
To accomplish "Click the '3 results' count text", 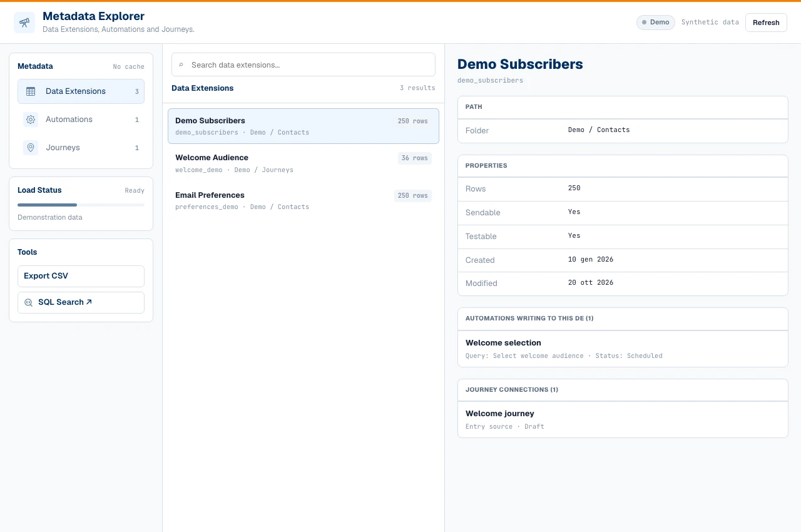I will coord(417,88).
